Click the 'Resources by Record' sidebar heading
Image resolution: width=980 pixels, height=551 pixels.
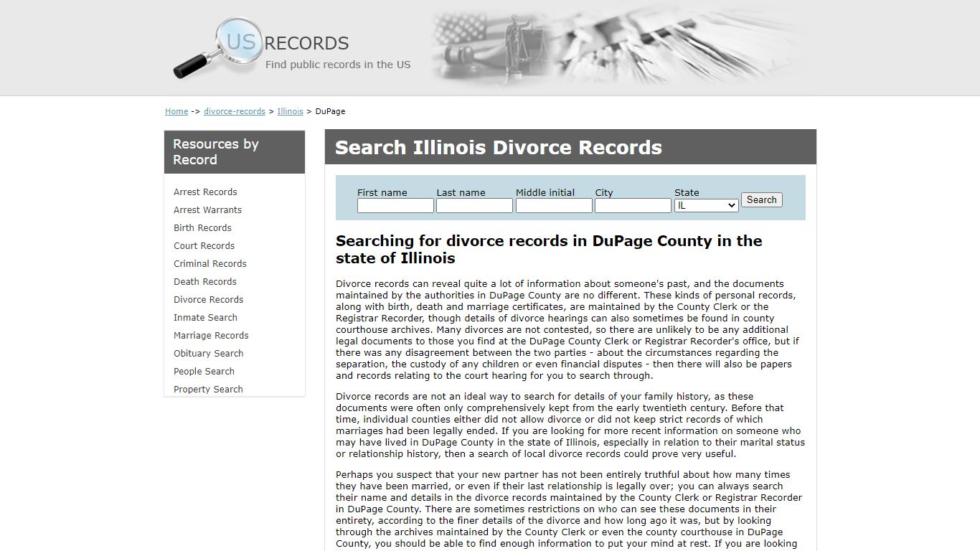(215, 152)
